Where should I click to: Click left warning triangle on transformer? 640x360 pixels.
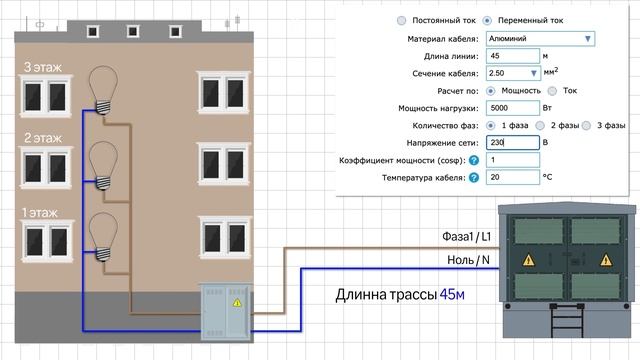pyautogui.click(x=529, y=260)
